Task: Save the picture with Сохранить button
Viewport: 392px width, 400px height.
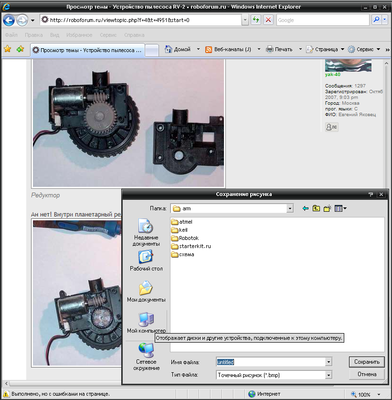Action: pos(367,362)
